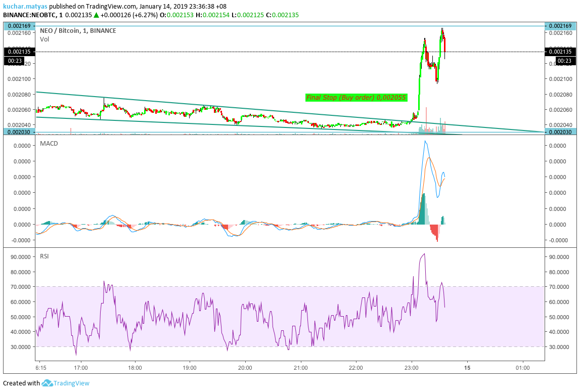Viewport: 580px width, 392px height.
Task: Click the 00:23 countdown tag on right axis
Action: click(564, 61)
